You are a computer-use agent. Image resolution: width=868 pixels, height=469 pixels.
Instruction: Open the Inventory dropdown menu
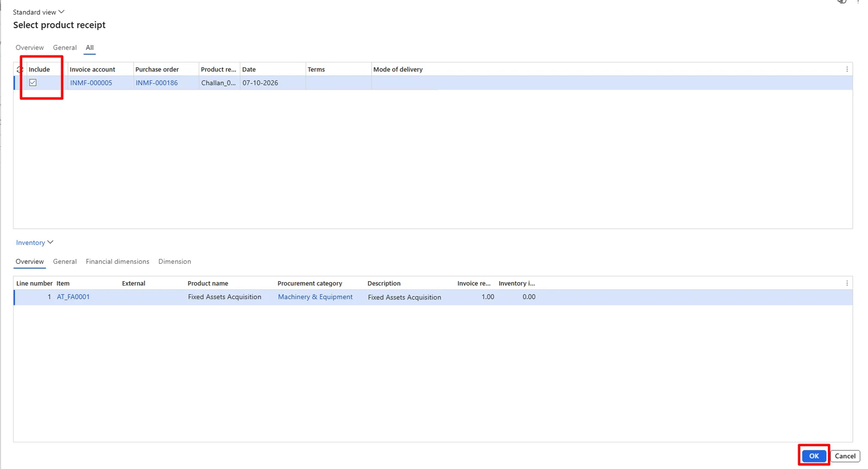click(x=35, y=243)
